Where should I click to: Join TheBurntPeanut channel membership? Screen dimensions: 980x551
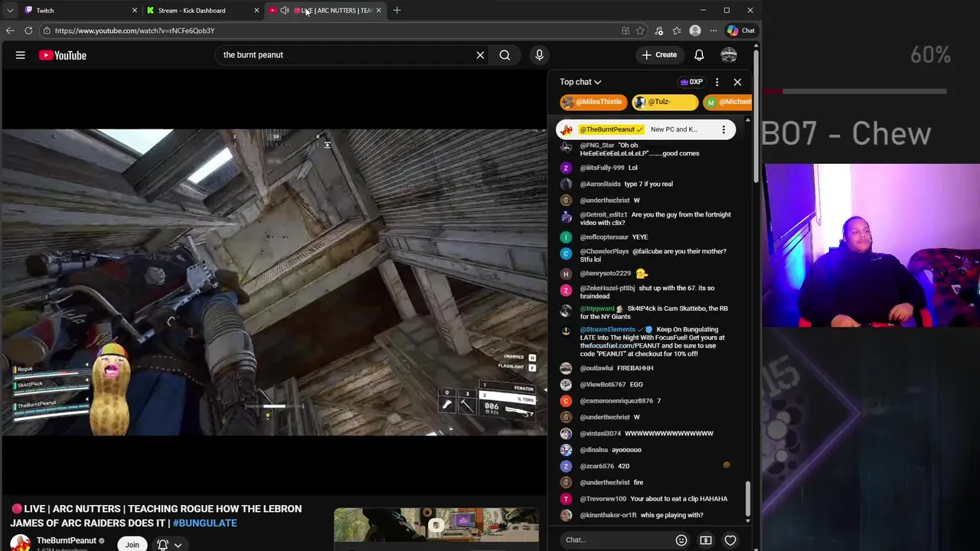coord(132,544)
